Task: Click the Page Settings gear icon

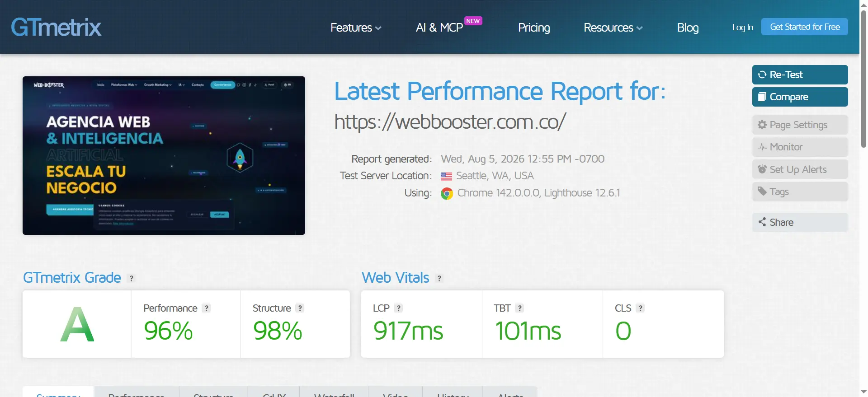Action: (762, 125)
